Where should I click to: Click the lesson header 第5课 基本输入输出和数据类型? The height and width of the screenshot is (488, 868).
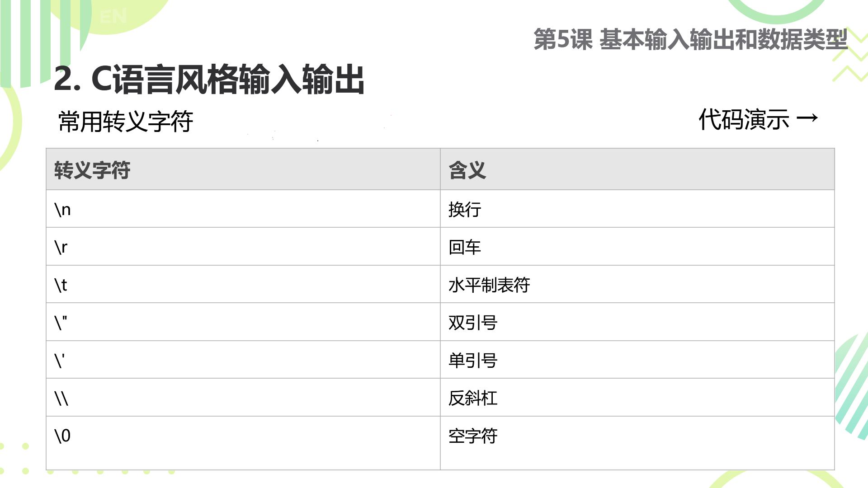tap(690, 39)
